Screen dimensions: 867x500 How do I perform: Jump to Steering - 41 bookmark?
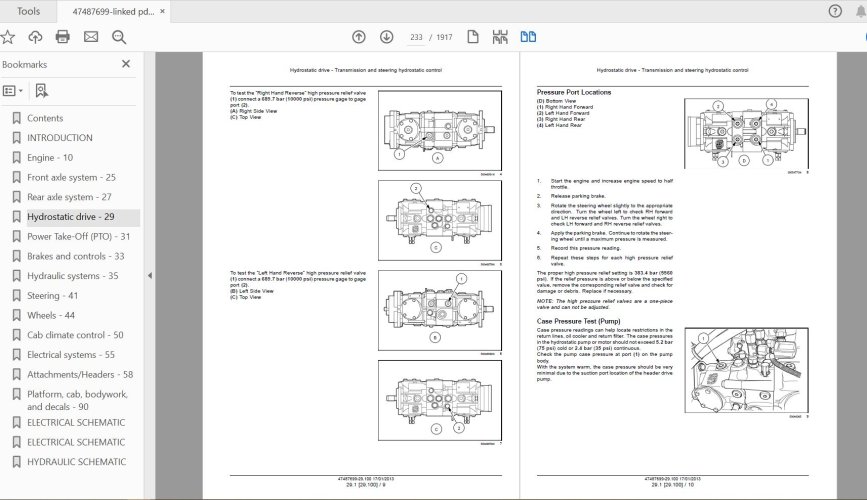click(x=53, y=295)
